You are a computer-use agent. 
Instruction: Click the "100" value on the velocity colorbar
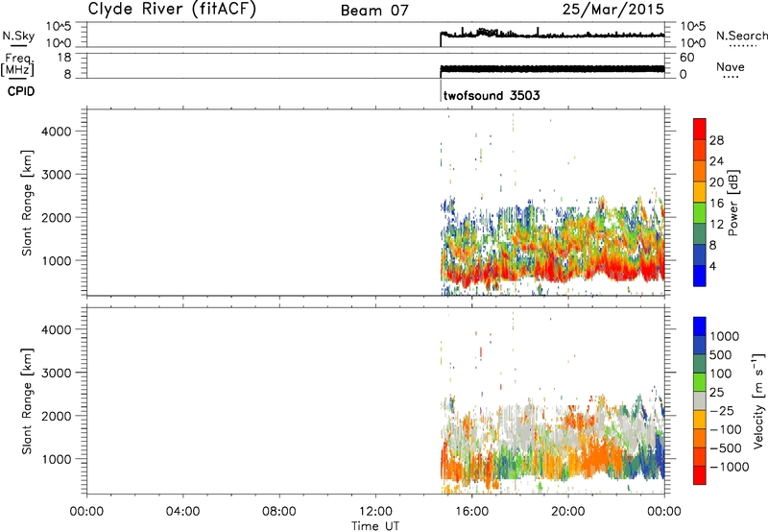pos(720,374)
